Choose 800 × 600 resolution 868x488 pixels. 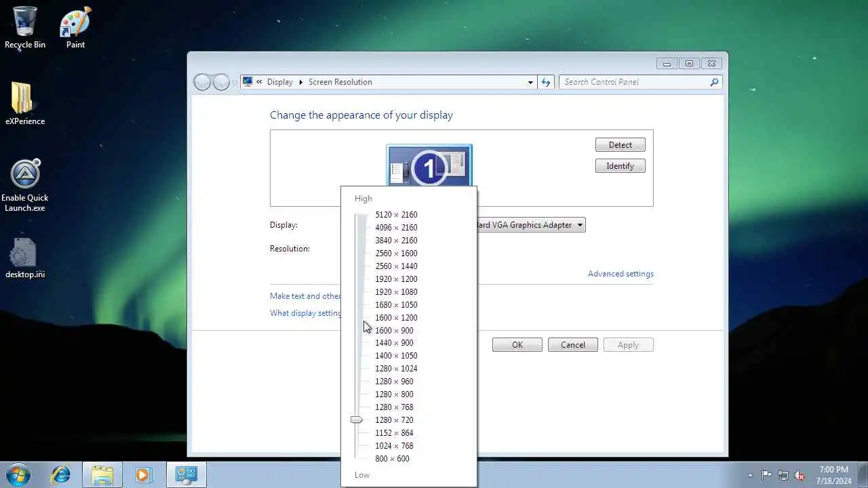coord(392,459)
